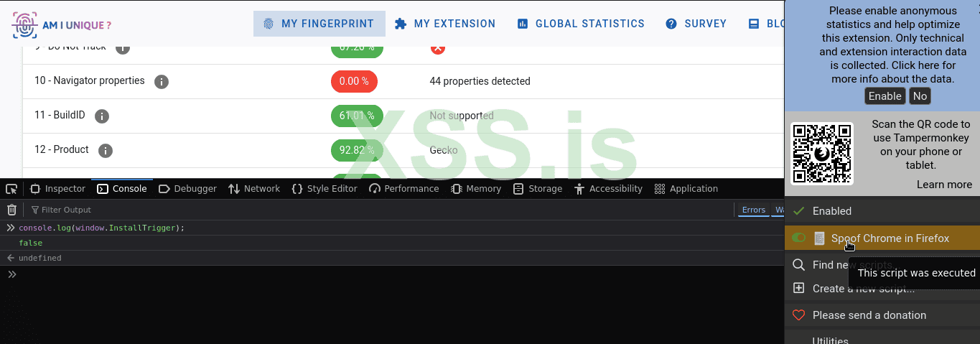Click the donation heart icon
The width and height of the screenshot is (980, 344).
[x=798, y=315]
